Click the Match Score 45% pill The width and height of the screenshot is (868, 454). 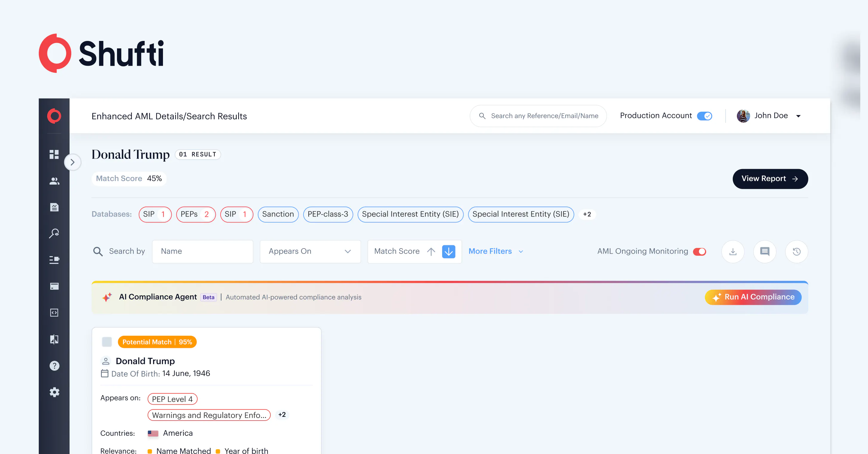[129, 179]
